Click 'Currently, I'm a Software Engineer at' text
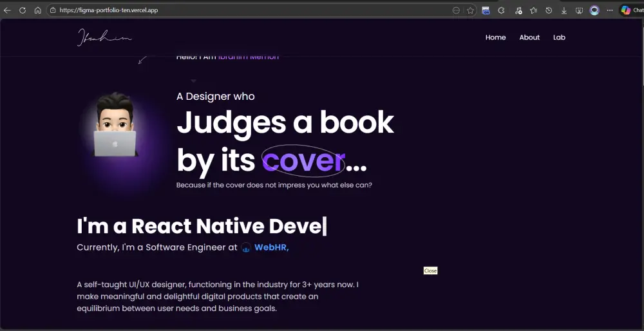The width and height of the screenshot is (644, 331). [157, 247]
